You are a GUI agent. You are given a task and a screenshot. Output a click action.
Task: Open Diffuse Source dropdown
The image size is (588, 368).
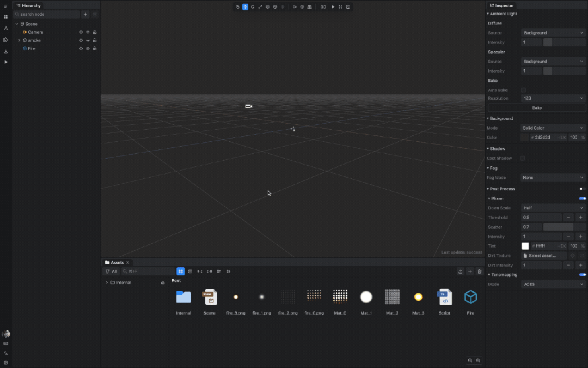553,33
